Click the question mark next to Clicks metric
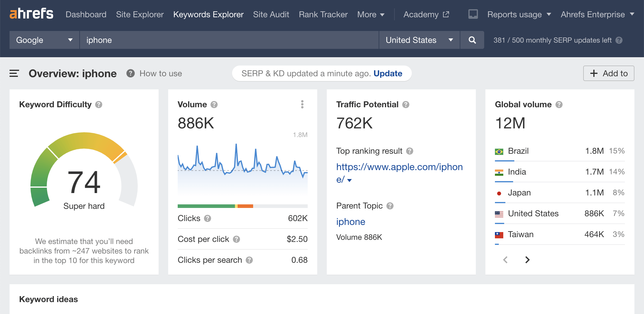This screenshot has width=644, height=314. click(x=207, y=218)
